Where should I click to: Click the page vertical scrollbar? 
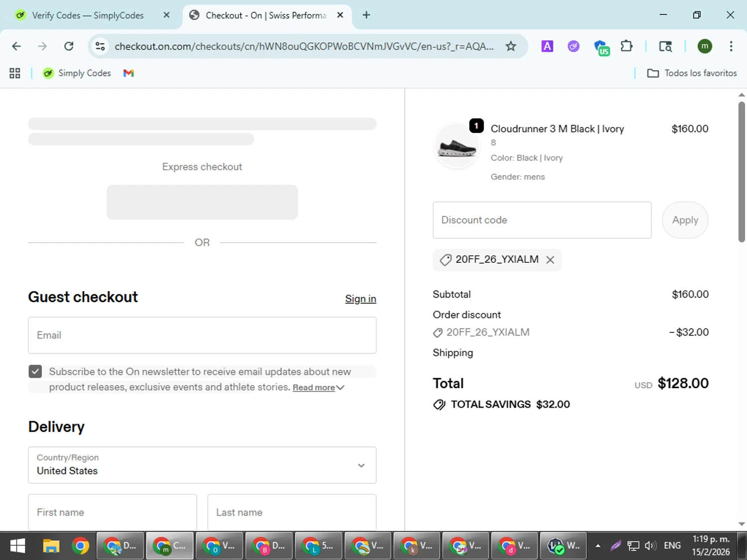click(742, 172)
